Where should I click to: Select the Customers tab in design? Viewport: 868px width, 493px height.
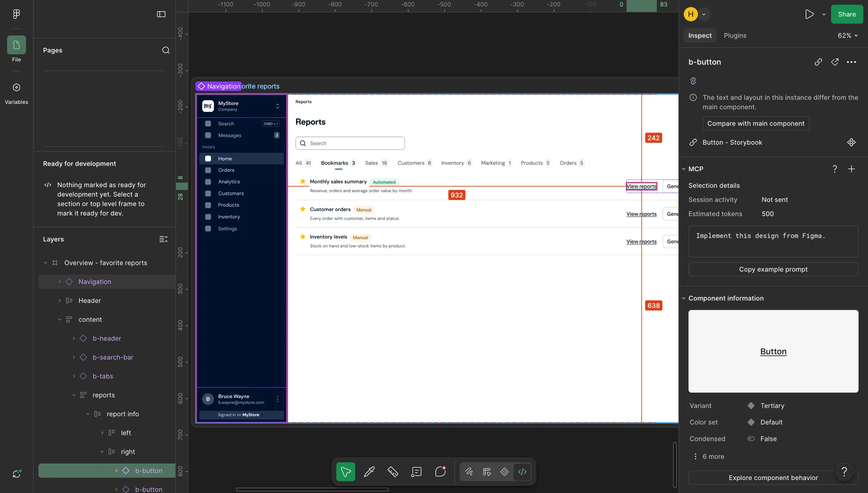pyautogui.click(x=414, y=163)
